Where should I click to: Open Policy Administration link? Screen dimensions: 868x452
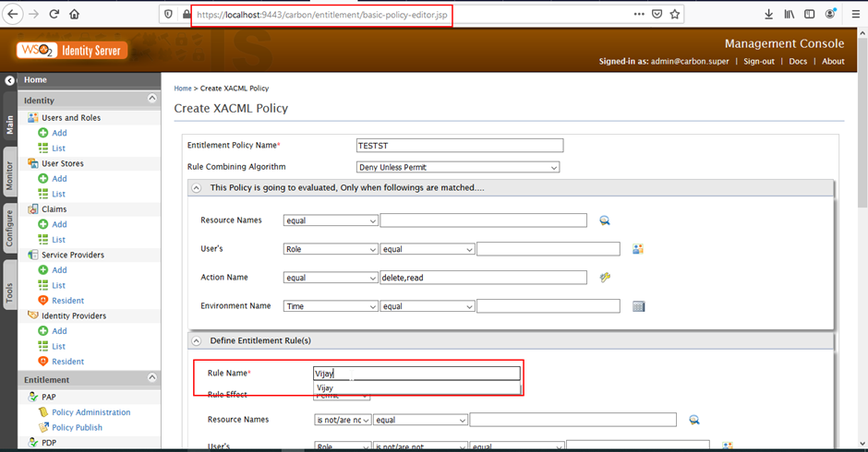click(x=90, y=412)
